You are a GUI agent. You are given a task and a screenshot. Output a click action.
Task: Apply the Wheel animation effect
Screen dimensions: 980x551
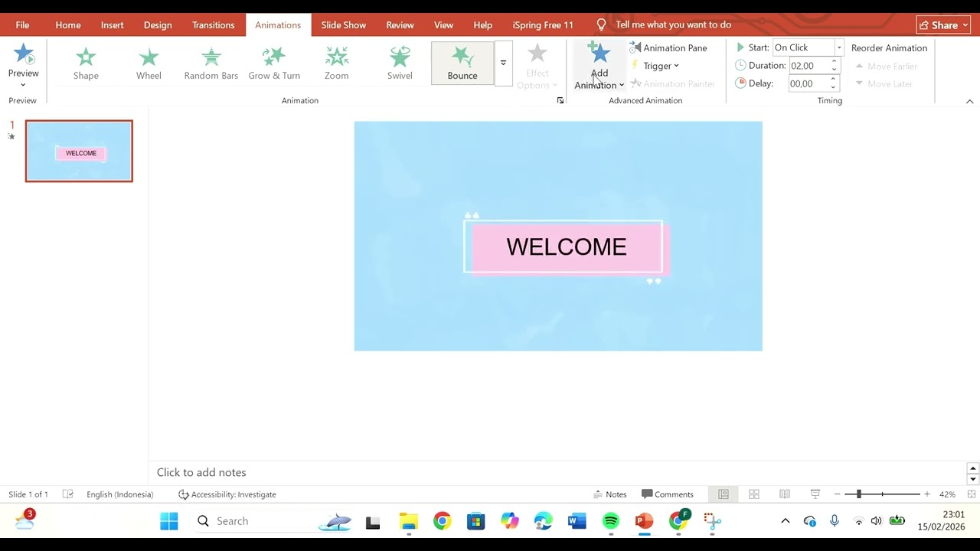[149, 63]
